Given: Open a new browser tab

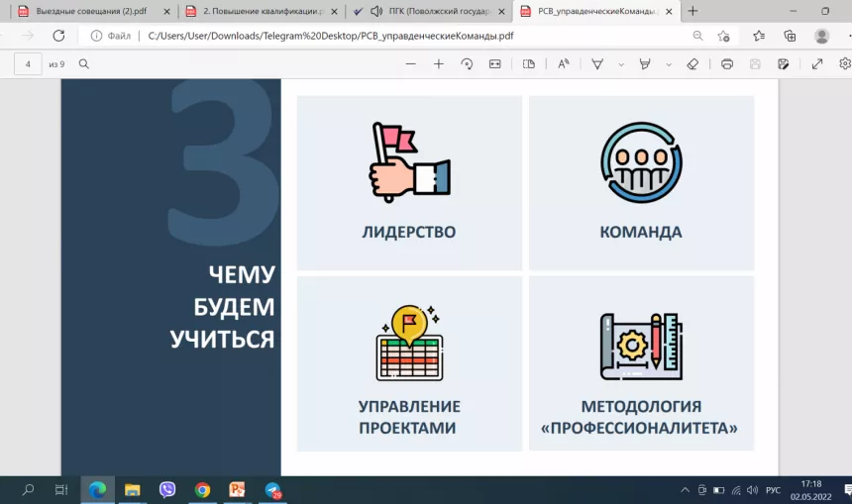Looking at the screenshot, I should click(692, 11).
